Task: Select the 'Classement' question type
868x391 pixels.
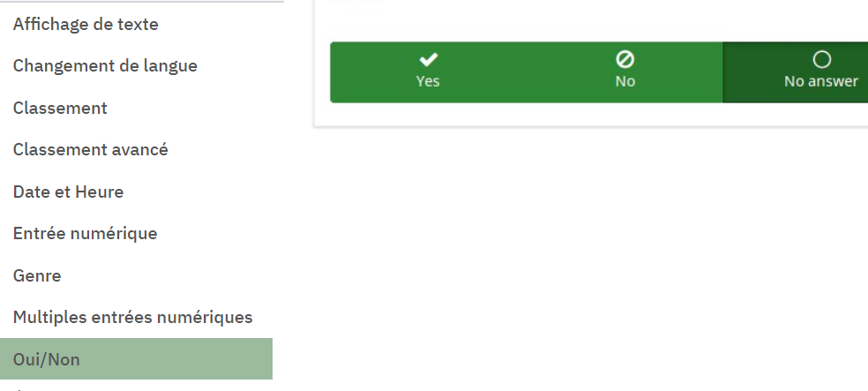Action: click(60, 109)
